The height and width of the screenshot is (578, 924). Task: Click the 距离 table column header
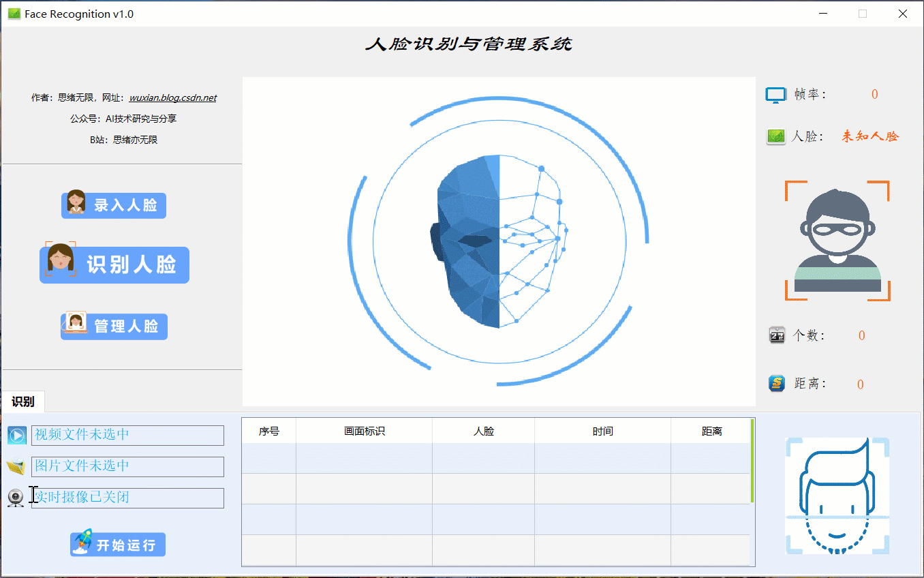(x=711, y=431)
